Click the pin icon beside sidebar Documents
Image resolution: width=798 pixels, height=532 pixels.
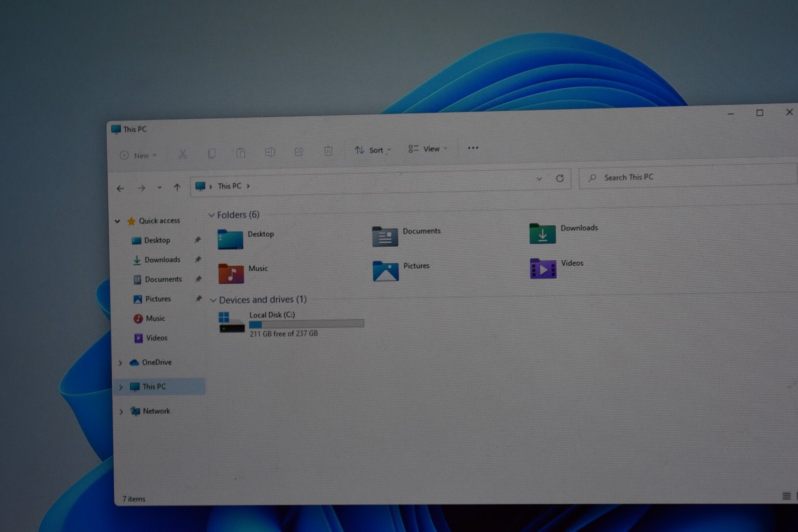click(x=199, y=279)
